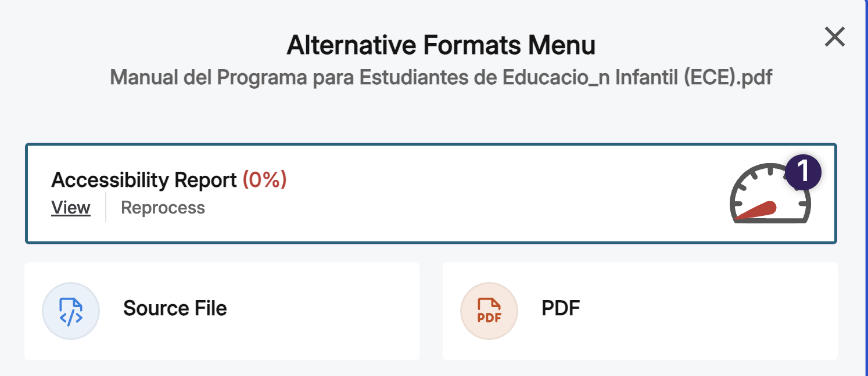View the Accessibility Report
The height and width of the screenshot is (376, 868).
point(70,208)
